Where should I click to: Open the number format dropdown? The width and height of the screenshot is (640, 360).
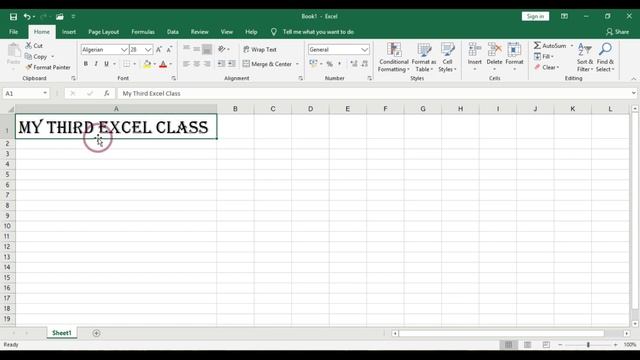tap(364, 49)
